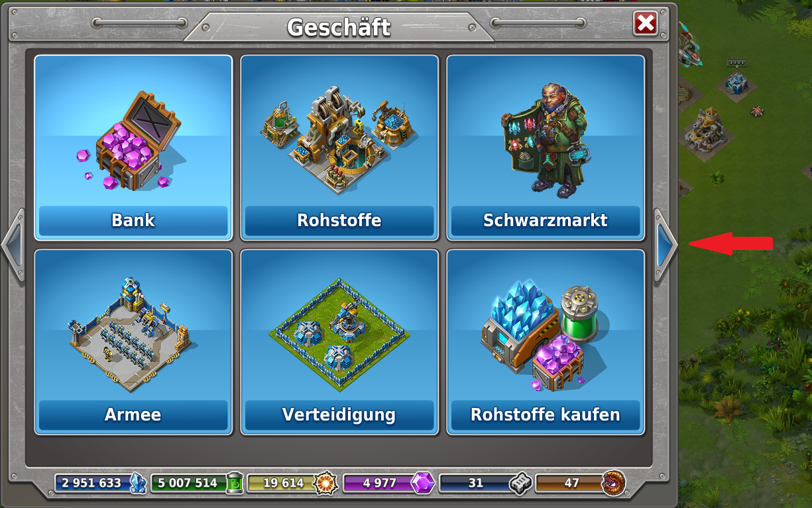Click the Bank label button

(x=133, y=221)
